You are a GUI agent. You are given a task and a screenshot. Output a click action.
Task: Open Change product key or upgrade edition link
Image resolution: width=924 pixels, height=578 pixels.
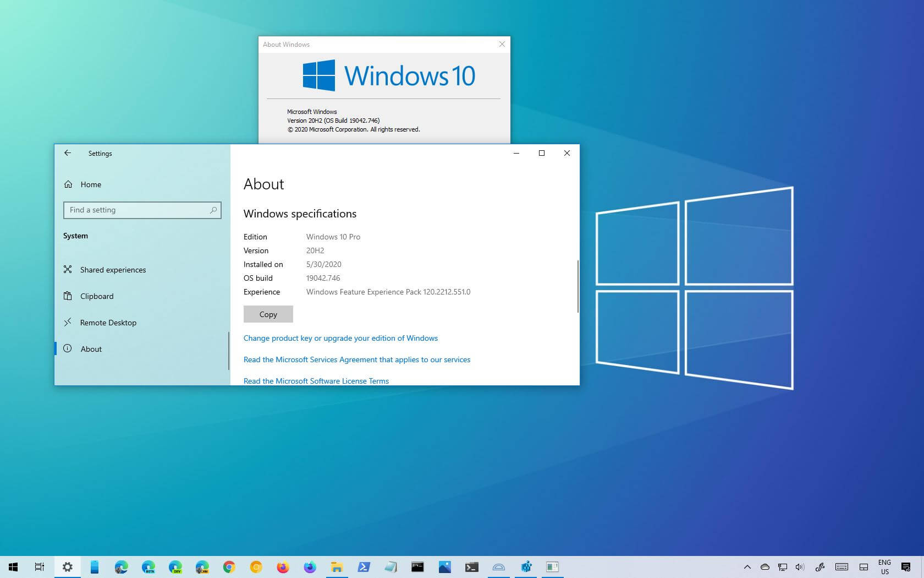pyautogui.click(x=340, y=338)
